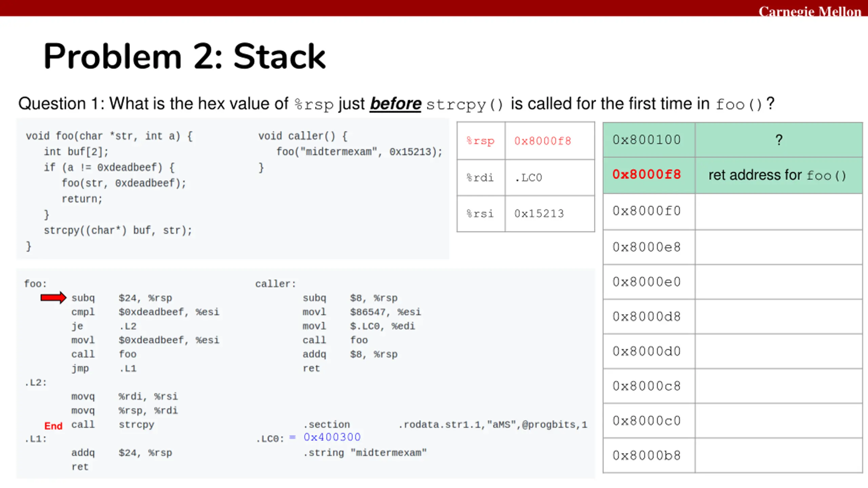Click the red arrow pointing at subq
The width and height of the screenshot is (868, 488).
click(x=53, y=298)
